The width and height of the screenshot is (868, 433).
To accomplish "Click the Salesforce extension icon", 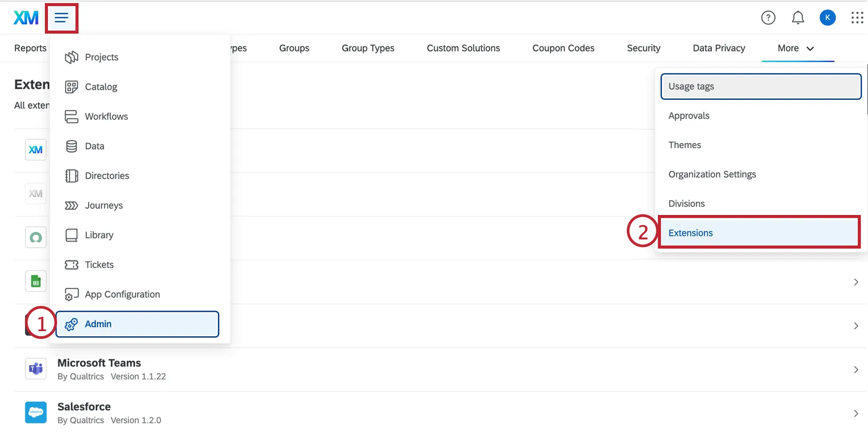I will (36, 413).
